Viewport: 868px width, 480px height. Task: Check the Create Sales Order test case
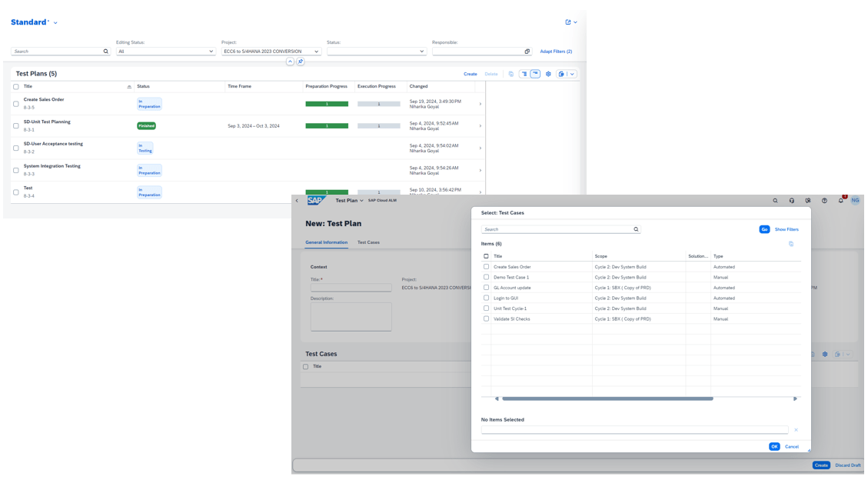486,267
